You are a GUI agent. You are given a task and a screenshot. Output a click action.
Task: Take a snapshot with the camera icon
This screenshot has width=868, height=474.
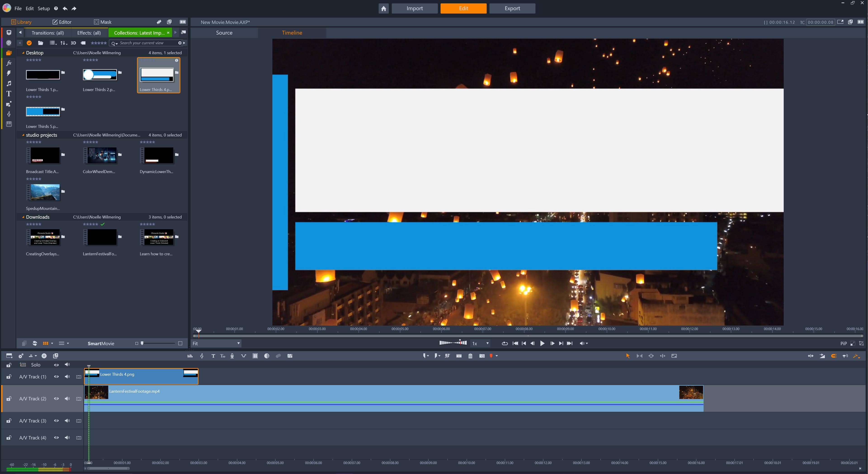tap(482, 356)
